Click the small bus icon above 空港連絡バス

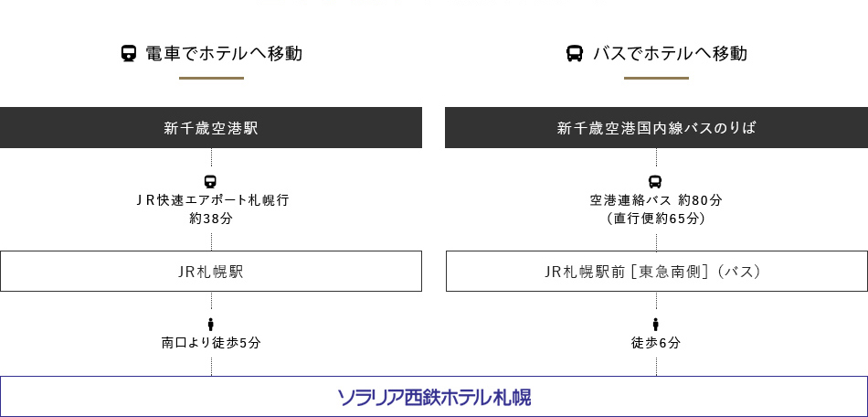655,182
